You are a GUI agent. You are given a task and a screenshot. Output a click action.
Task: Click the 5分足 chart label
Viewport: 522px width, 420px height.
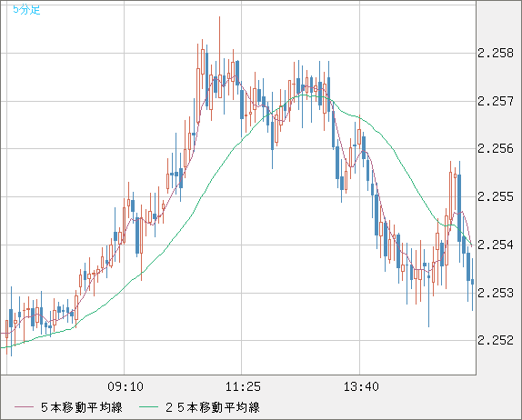click(26, 10)
